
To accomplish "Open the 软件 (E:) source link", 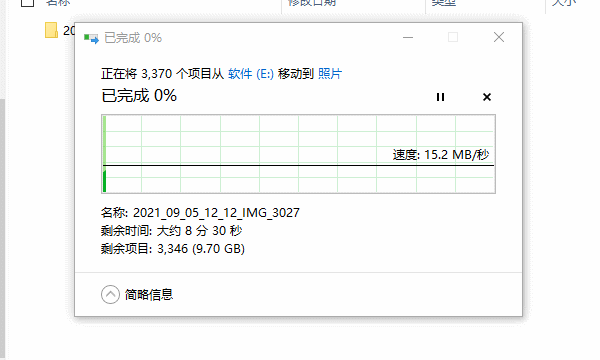I will 251,73.
